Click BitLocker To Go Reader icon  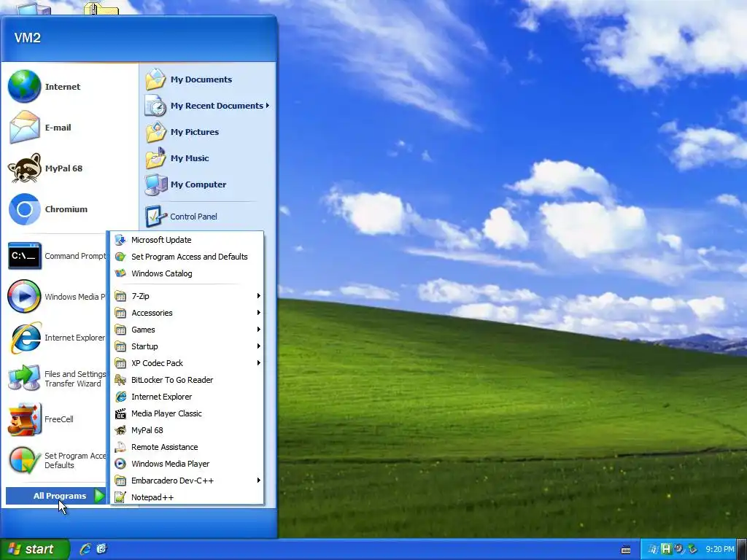pos(120,379)
